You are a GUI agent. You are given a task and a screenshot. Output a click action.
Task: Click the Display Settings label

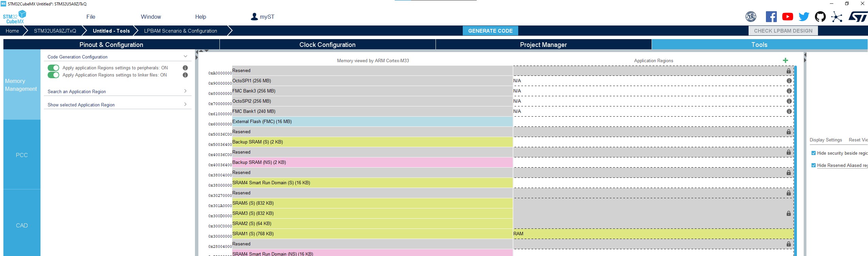tap(826, 140)
